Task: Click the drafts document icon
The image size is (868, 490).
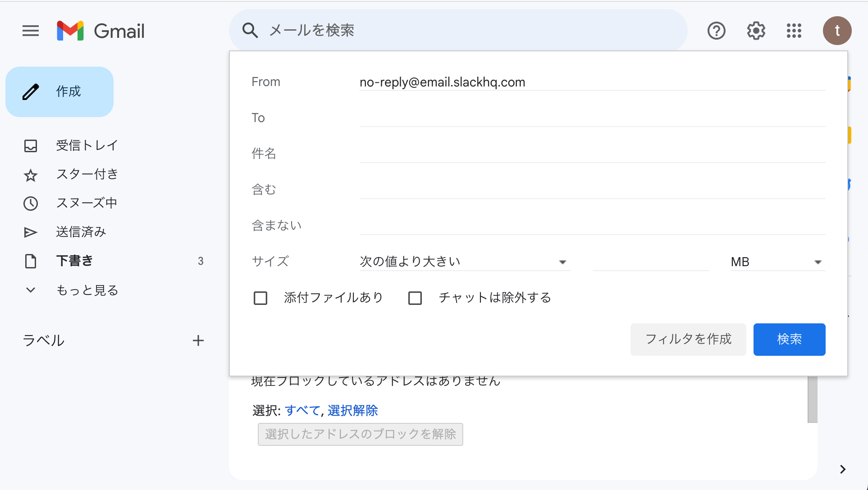Action: point(31,261)
